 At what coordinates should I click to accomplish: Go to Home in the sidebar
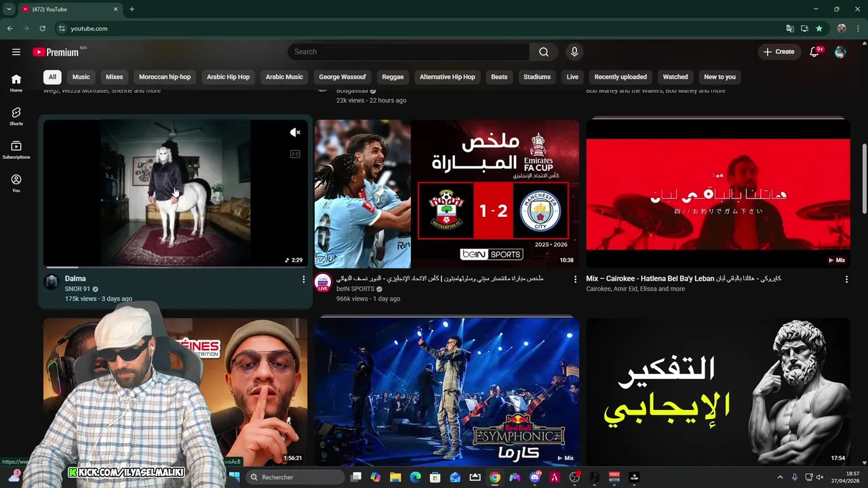point(16,83)
